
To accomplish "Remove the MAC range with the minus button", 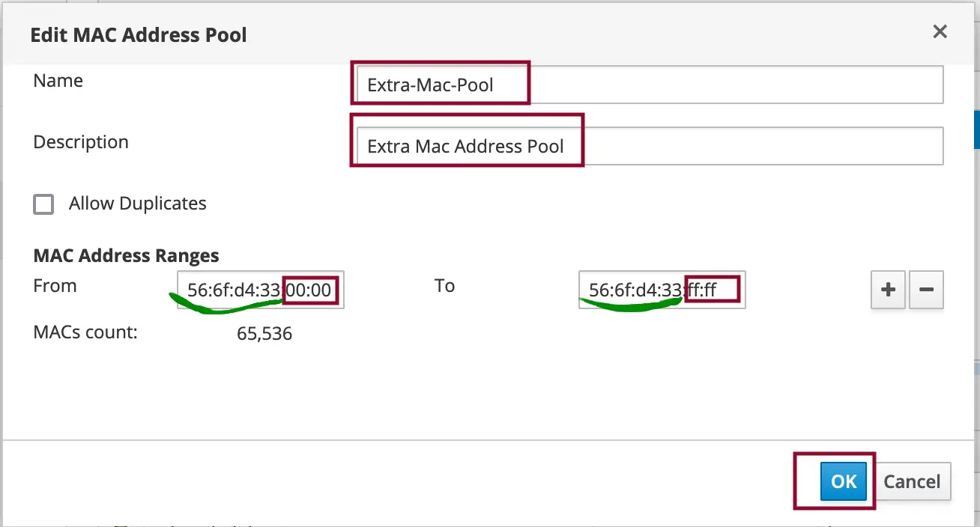I will point(926,290).
